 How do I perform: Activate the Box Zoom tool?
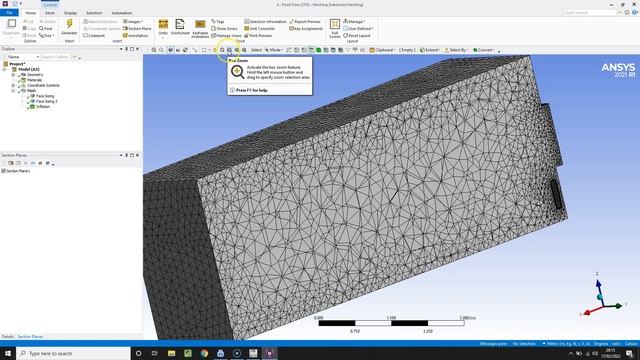click(229, 50)
